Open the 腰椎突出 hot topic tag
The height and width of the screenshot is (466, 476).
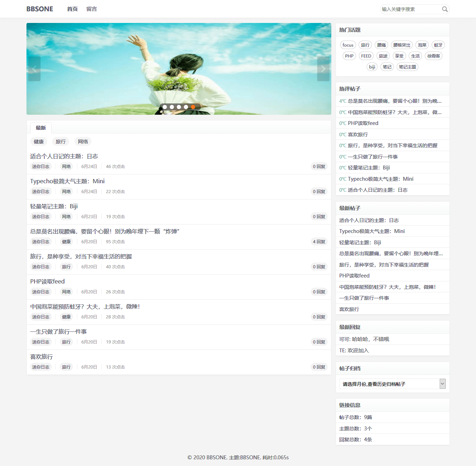[402, 45]
